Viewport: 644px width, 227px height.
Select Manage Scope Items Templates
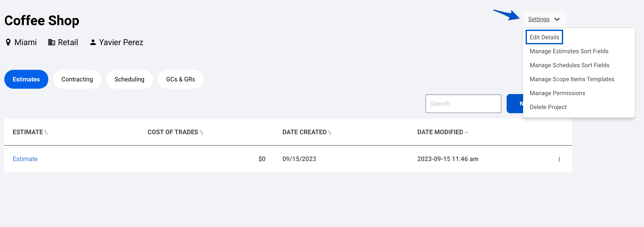(572, 79)
